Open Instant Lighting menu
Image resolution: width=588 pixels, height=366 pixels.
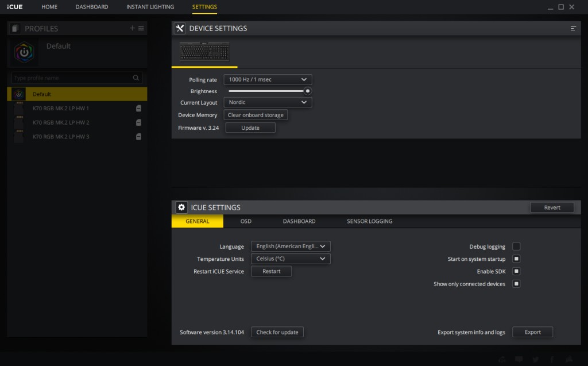pyautogui.click(x=150, y=7)
